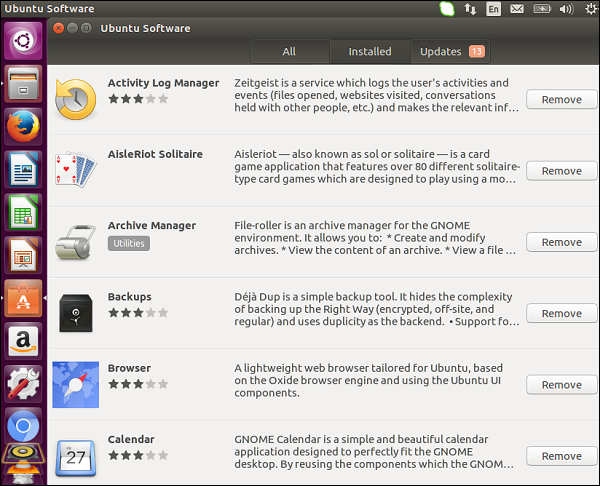Remove Activity Log Manager
Image resolution: width=600 pixels, height=486 pixels.
point(561,99)
